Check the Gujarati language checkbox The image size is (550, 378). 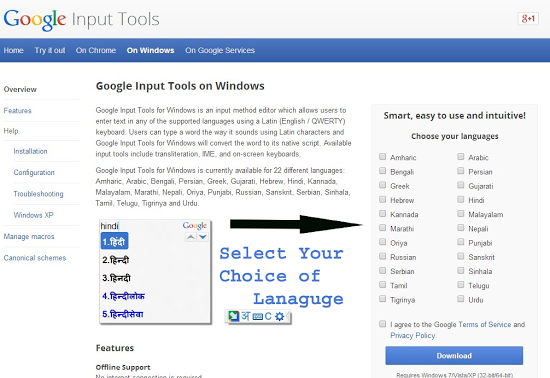(461, 185)
